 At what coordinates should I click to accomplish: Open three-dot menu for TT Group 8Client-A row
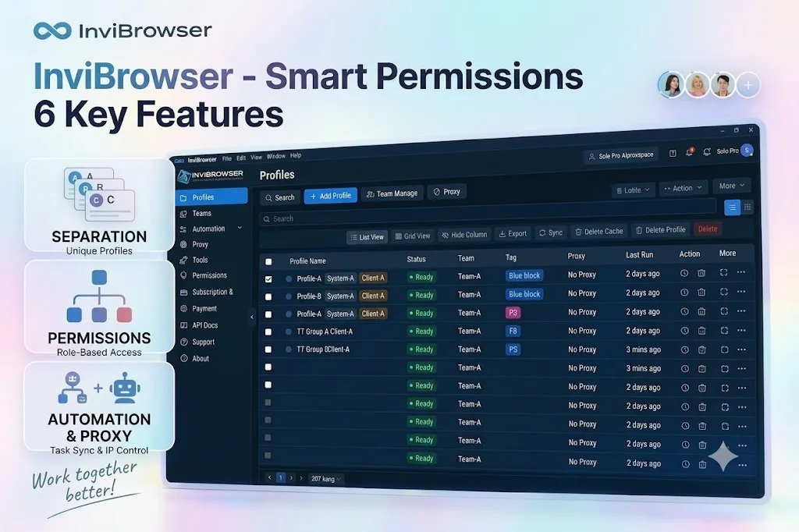pyautogui.click(x=742, y=349)
